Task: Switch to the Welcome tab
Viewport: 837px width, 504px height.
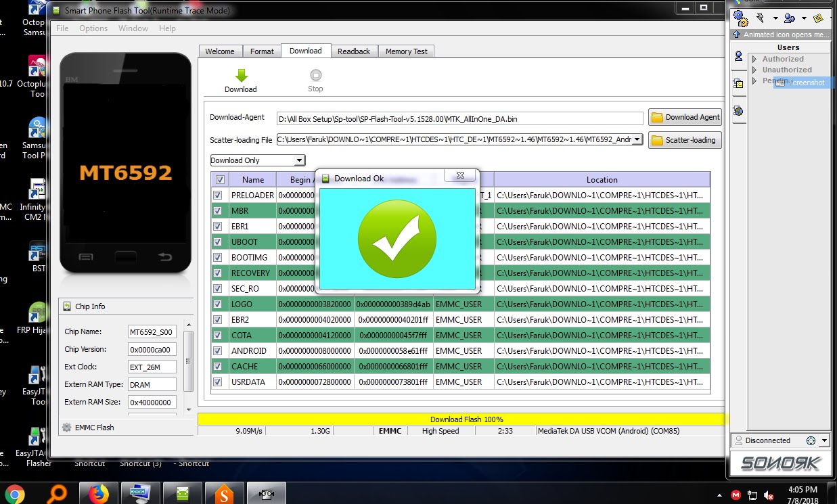Action: [x=220, y=51]
